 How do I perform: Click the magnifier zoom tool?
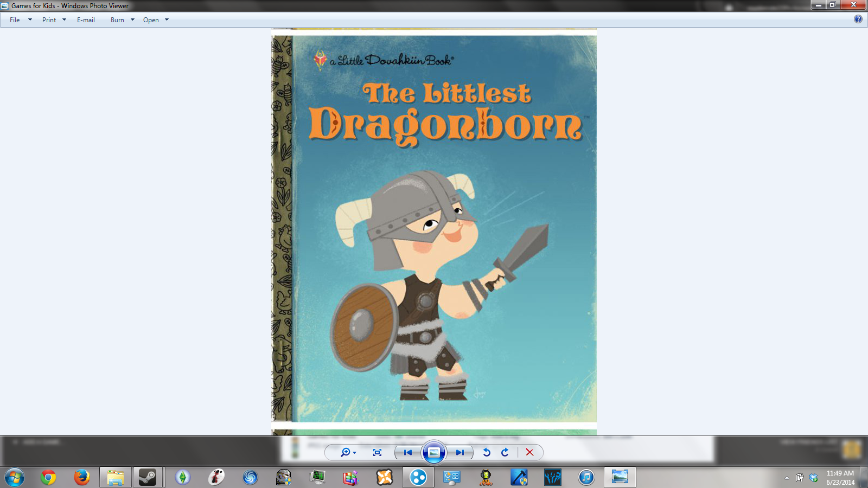pos(345,452)
